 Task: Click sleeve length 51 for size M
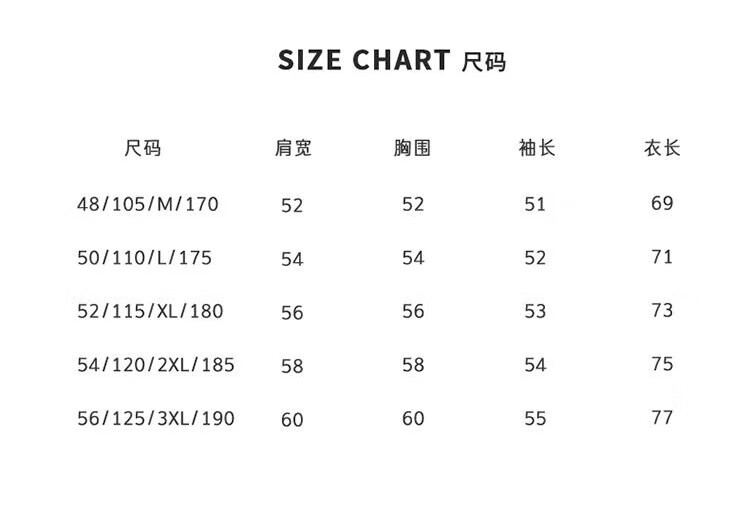pos(535,204)
